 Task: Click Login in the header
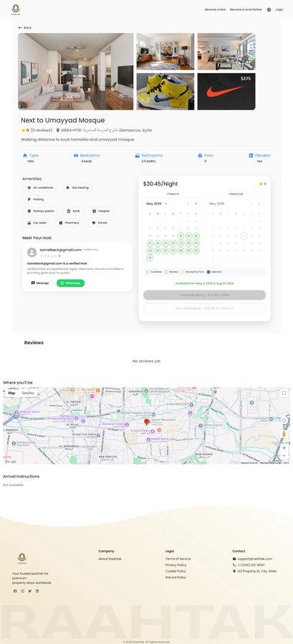coord(279,9)
